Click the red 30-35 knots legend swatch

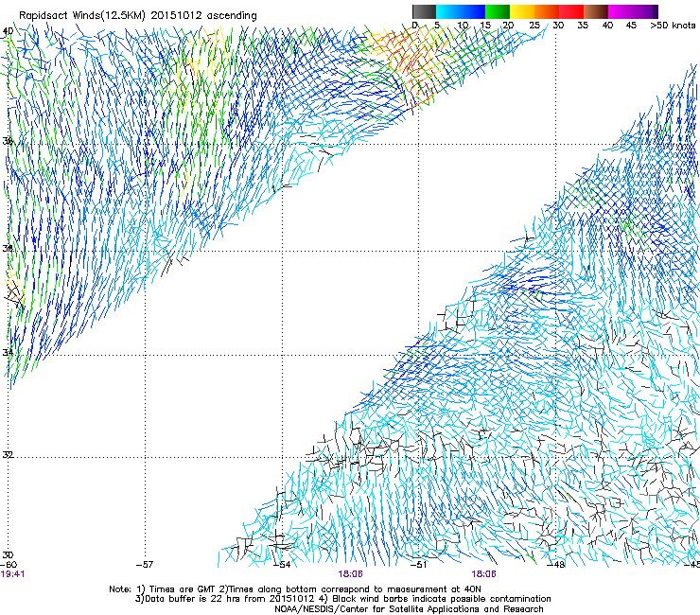coord(571,11)
